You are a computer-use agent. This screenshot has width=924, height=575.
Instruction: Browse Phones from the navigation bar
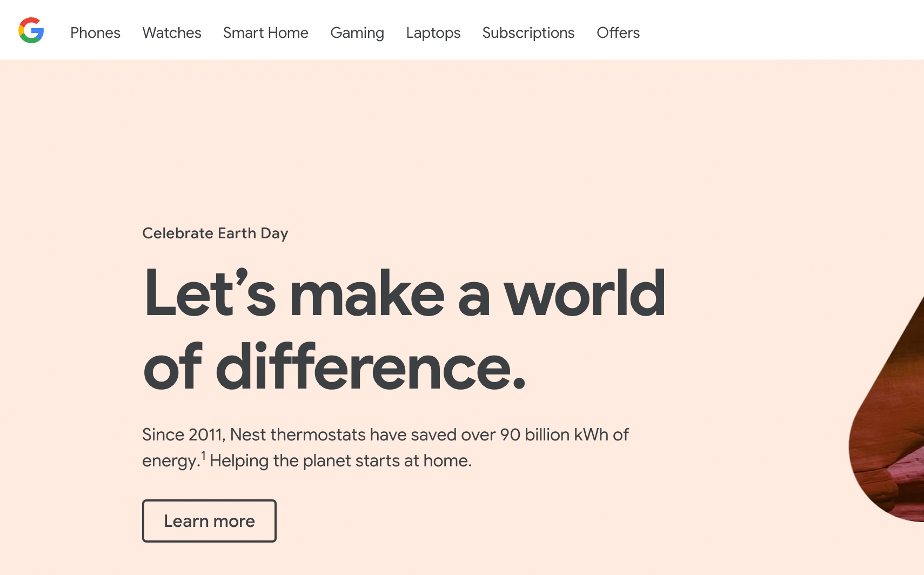[x=95, y=32]
